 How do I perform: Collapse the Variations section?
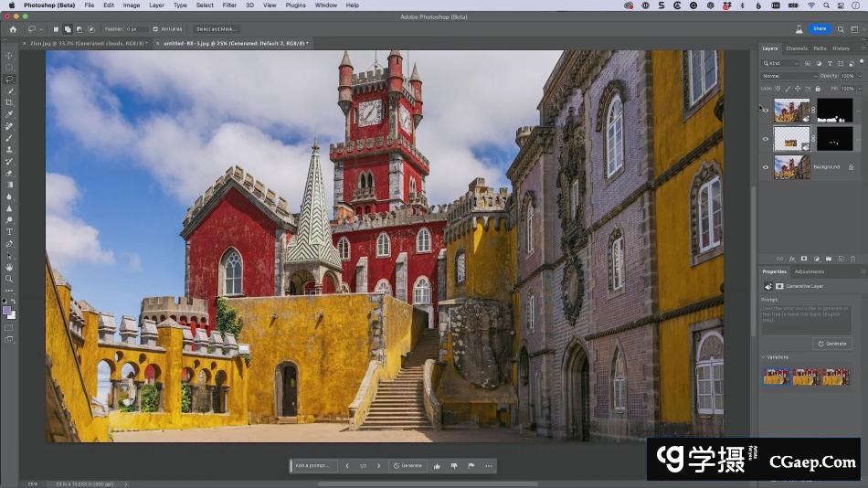click(x=764, y=357)
